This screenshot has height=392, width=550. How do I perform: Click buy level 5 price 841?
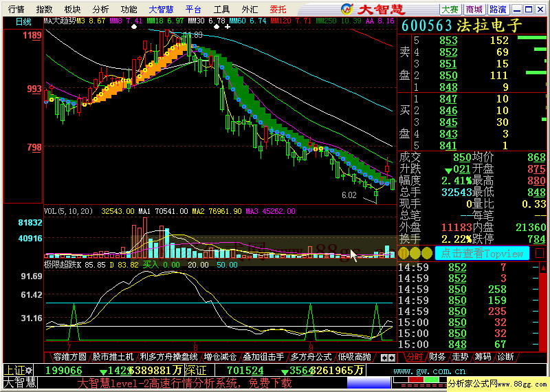point(449,145)
